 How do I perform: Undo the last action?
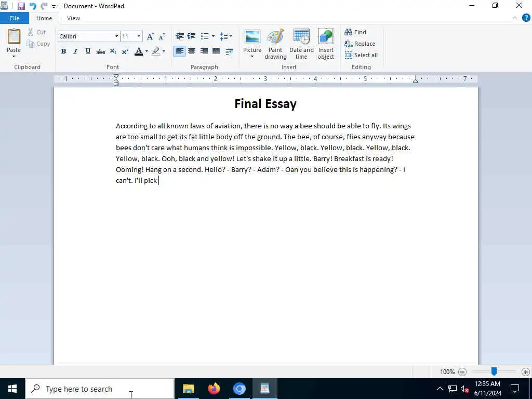click(33, 6)
